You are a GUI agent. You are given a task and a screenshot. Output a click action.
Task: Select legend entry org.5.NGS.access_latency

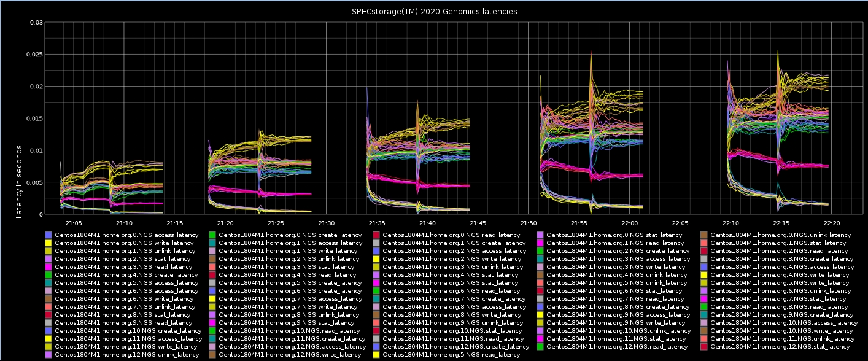coord(123,283)
